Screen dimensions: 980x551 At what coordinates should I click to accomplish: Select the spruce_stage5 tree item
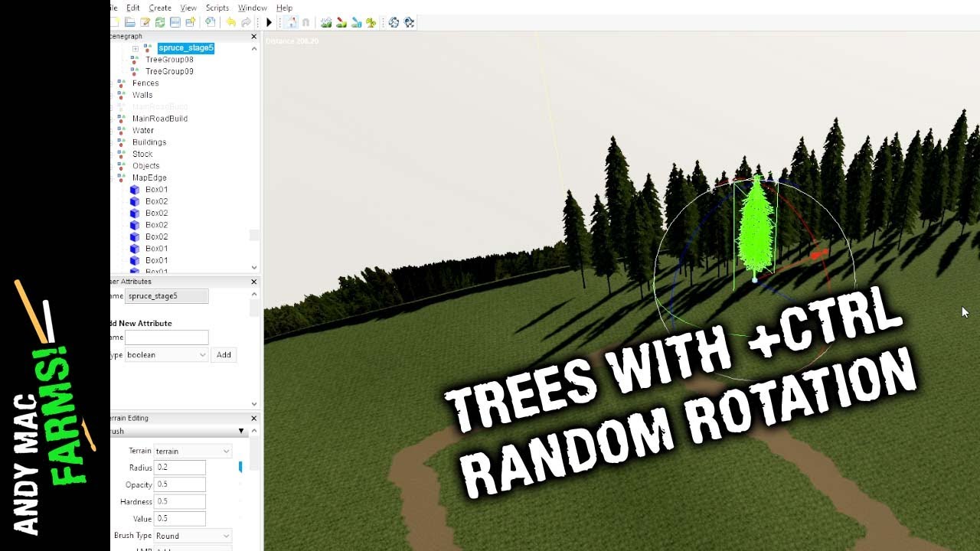coord(186,48)
